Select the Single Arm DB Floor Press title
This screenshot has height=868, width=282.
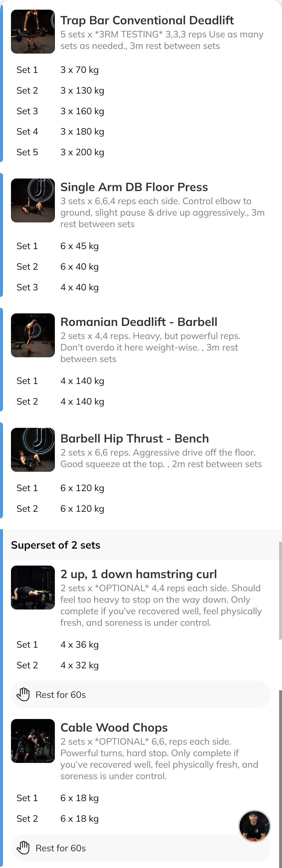click(134, 187)
